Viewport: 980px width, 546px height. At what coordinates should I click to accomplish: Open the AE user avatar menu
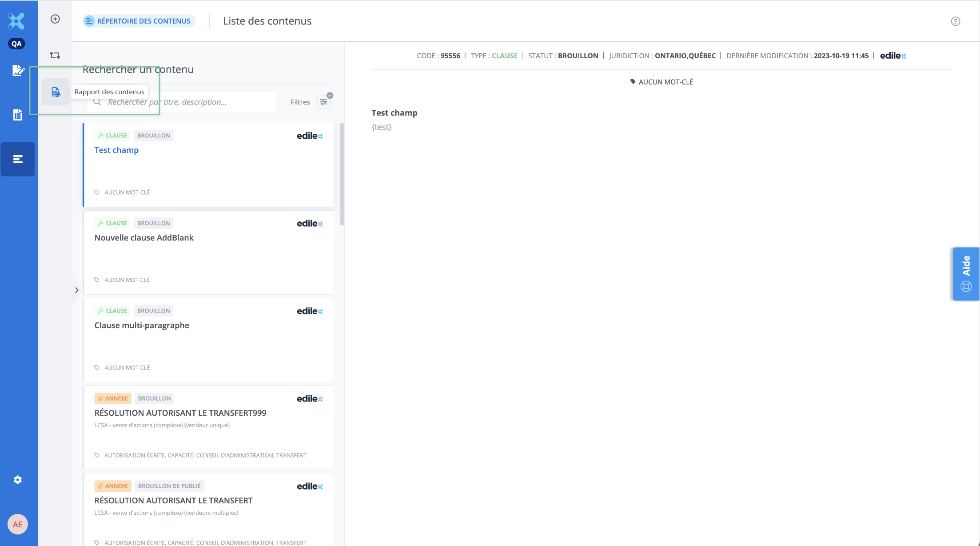click(x=18, y=524)
